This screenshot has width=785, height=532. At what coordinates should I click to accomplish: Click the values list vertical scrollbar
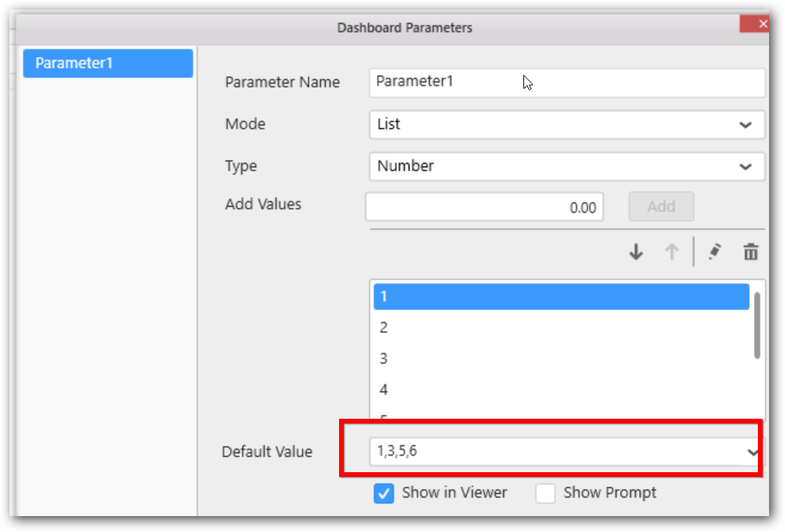click(756, 325)
